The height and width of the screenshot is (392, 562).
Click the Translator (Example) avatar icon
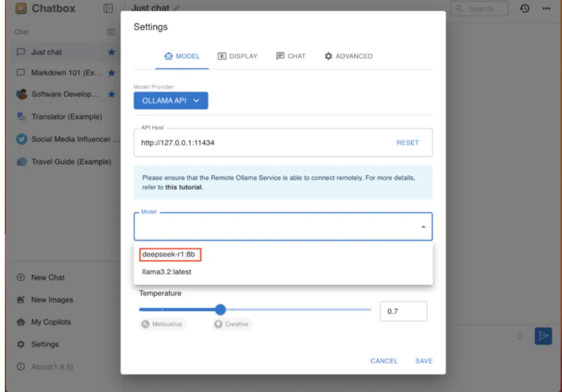tap(21, 117)
